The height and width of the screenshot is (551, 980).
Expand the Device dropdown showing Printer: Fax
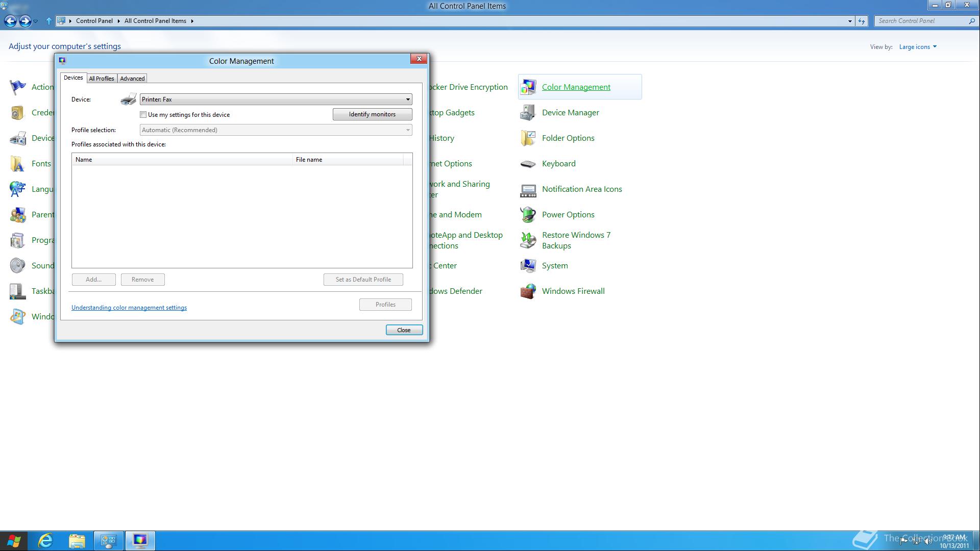pos(407,99)
